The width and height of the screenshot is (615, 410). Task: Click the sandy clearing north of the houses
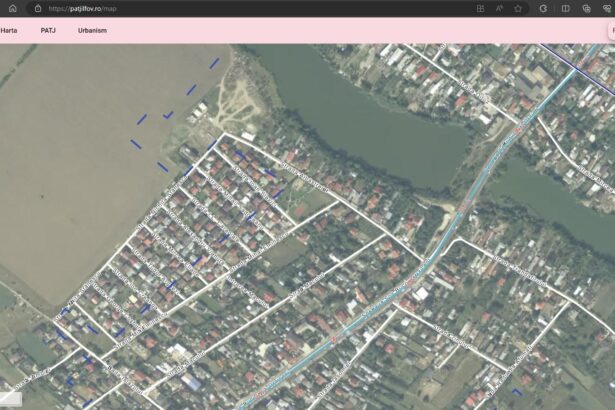coord(238,98)
